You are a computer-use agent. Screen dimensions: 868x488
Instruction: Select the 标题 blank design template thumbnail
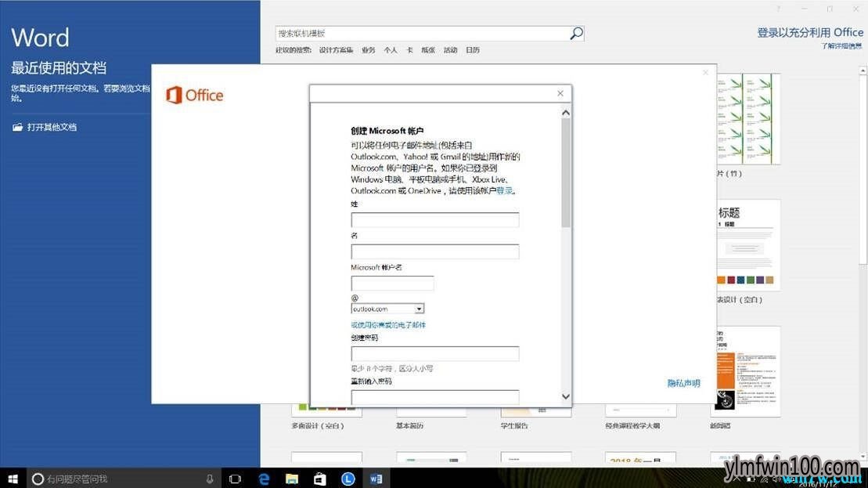(748, 245)
